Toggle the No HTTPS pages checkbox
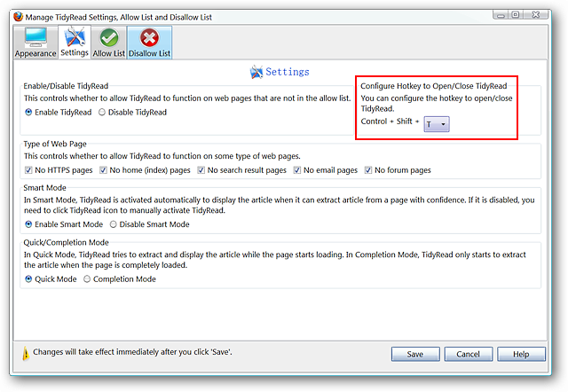Screen dimensions: 568x392 coord(28,170)
